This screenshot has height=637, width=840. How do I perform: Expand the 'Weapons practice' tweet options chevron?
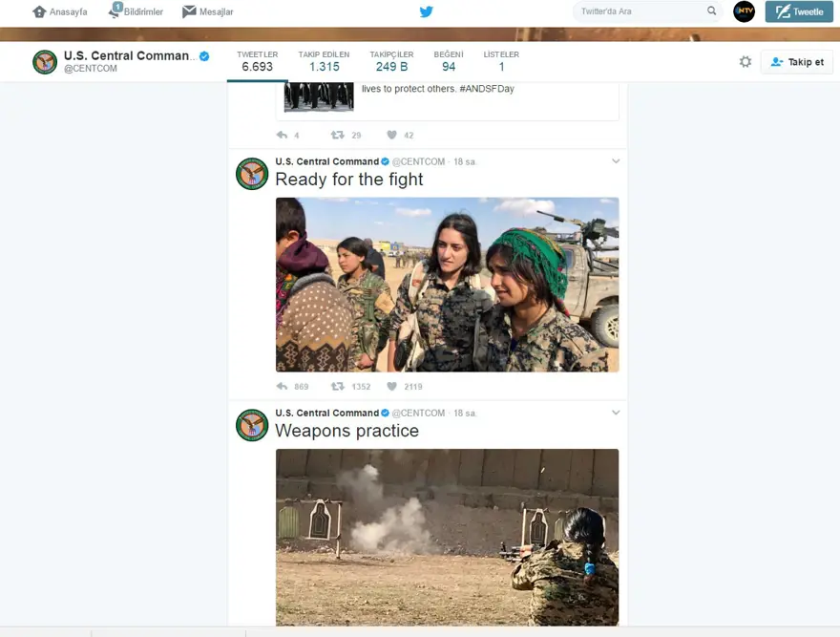point(616,413)
